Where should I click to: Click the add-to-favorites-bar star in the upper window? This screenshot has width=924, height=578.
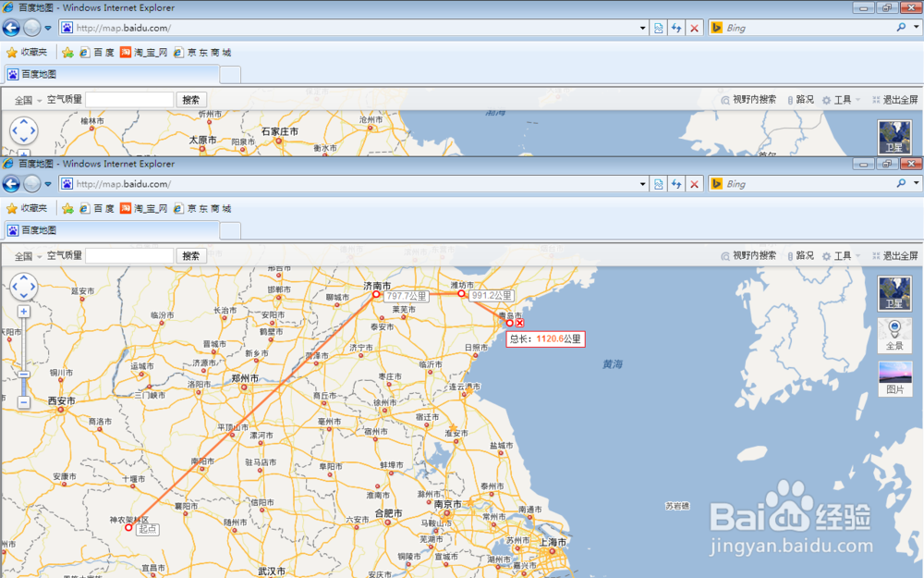67,53
